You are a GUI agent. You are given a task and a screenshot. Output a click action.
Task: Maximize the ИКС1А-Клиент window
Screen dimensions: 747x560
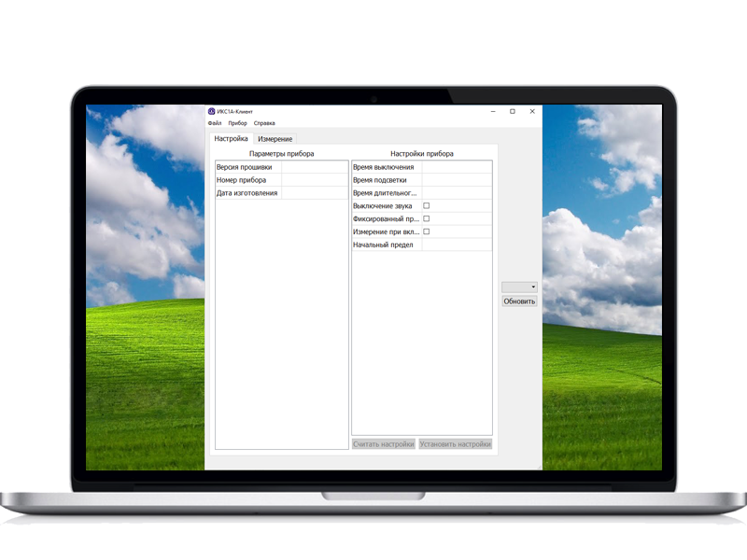pos(513,111)
